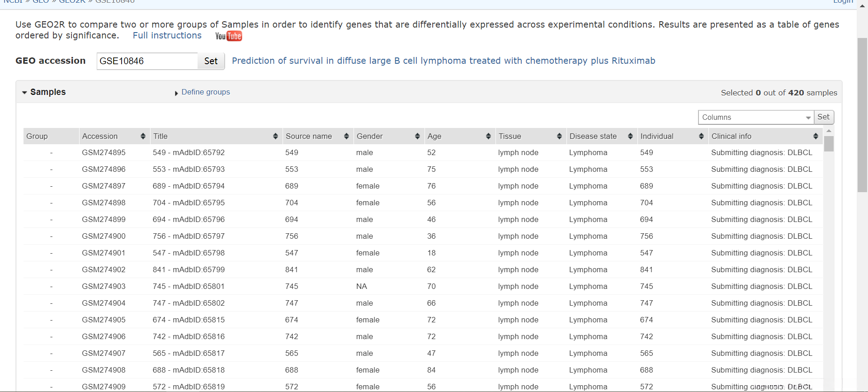Image resolution: width=868 pixels, height=392 pixels.
Task: Open the YouTube tutorial icon
Action: point(228,36)
